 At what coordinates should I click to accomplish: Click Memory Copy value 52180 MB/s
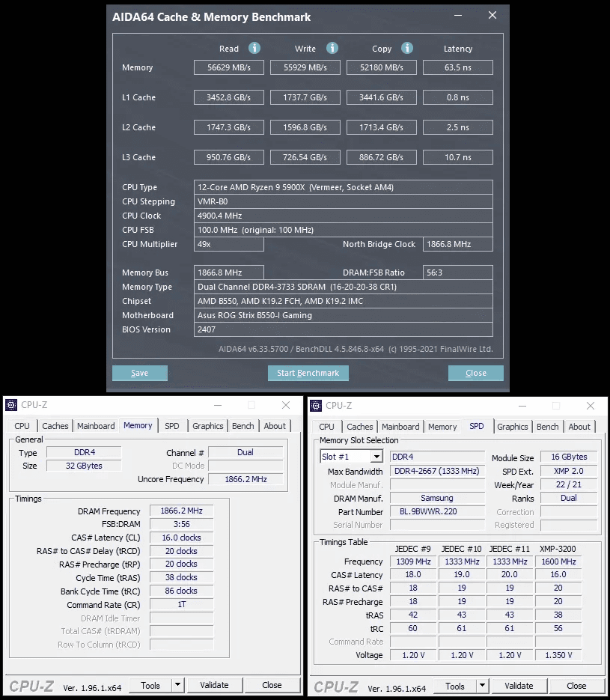[382, 67]
